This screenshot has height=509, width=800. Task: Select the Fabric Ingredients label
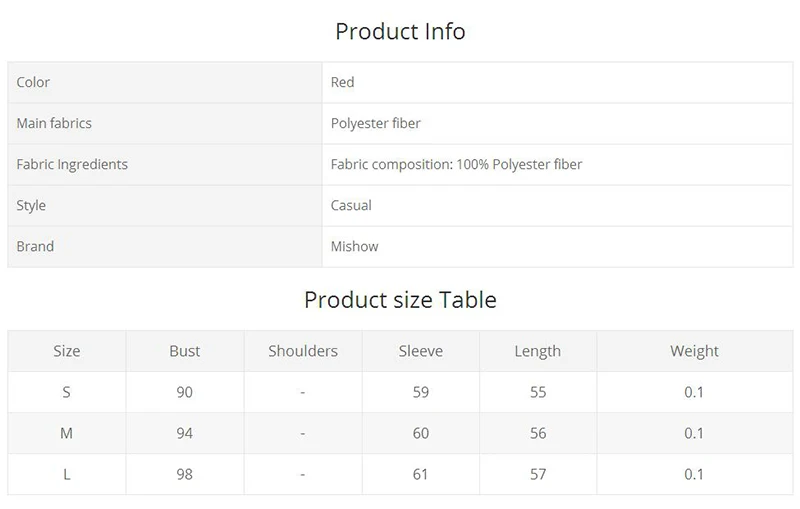tap(72, 164)
